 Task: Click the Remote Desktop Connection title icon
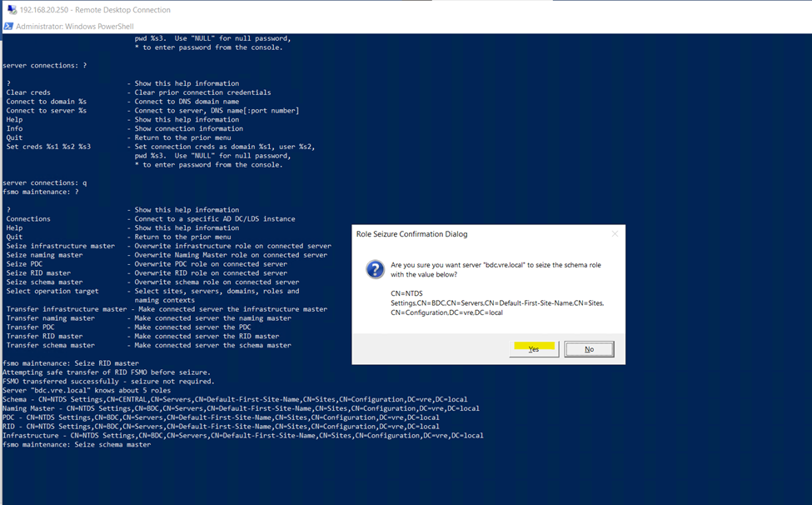(11, 10)
